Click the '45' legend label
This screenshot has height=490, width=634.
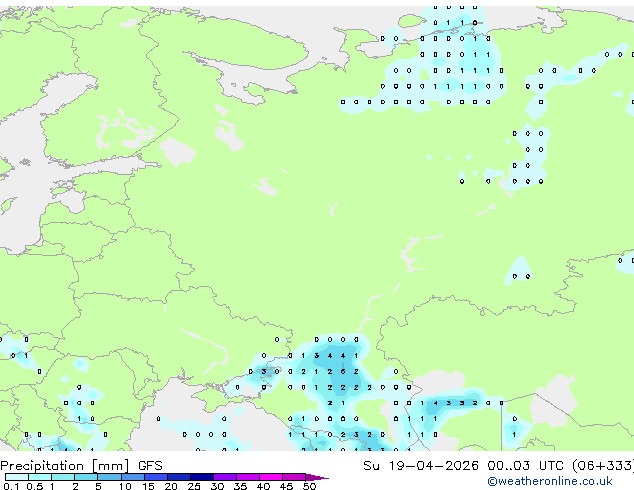pyautogui.click(x=286, y=486)
